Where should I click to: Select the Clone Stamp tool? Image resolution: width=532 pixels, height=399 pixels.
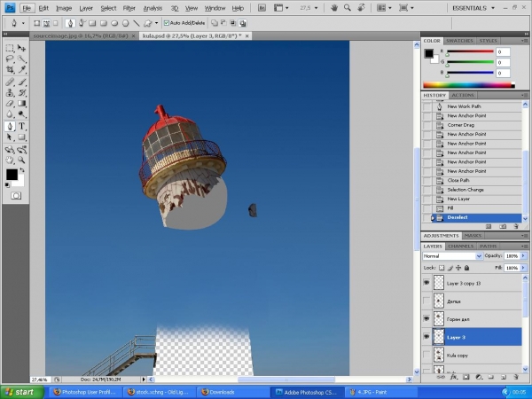[10, 92]
